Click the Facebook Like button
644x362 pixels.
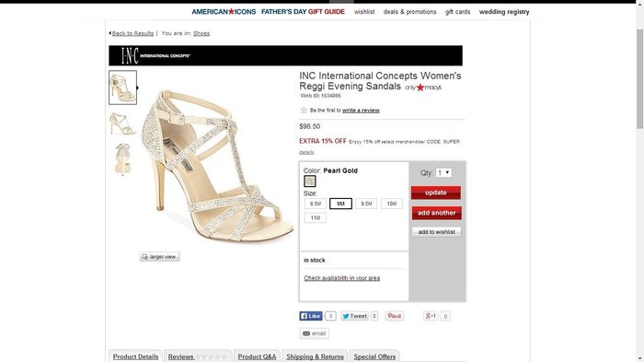[x=311, y=316]
